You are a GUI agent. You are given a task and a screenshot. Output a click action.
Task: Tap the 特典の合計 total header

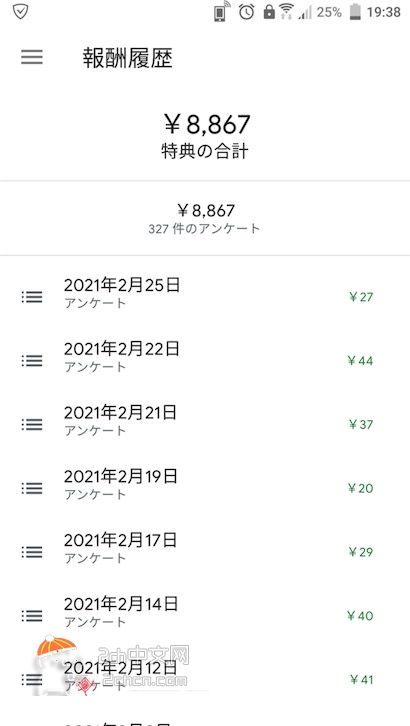coord(205,151)
